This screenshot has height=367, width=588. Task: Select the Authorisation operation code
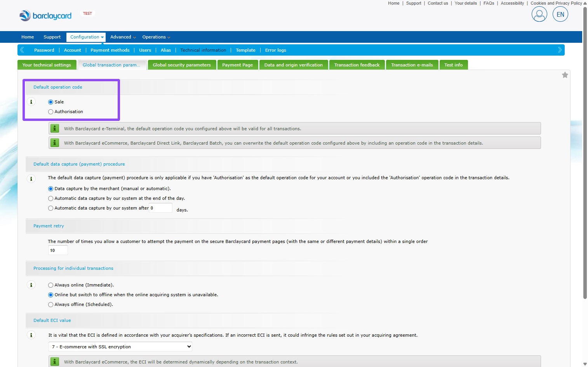point(50,112)
